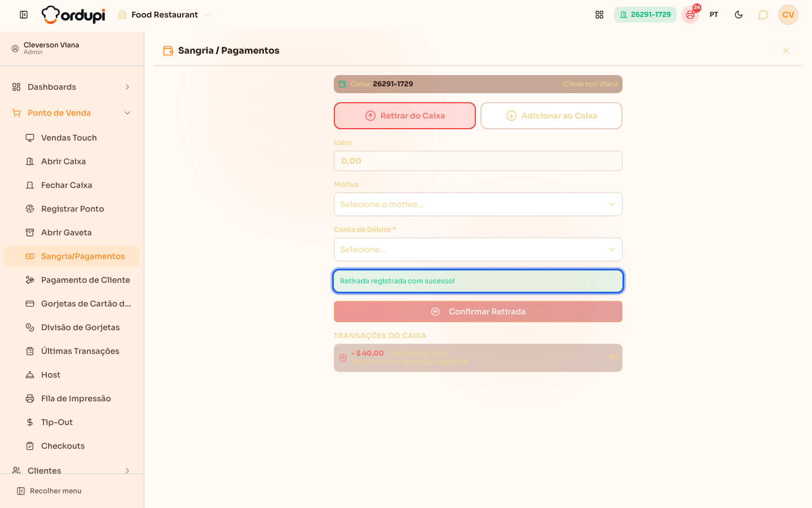Click the Cleverson Viana Admin profile row
The width and height of the screenshot is (812, 508).
tap(72, 49)
